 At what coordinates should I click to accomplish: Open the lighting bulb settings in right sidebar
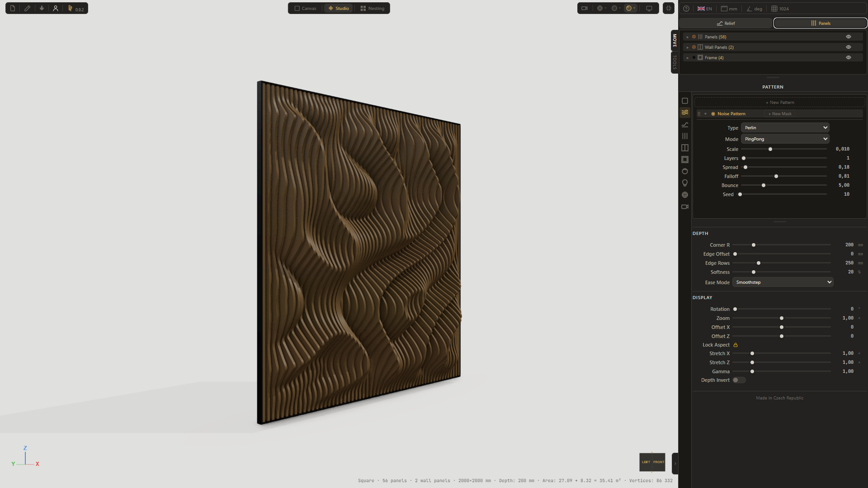pos(685,183)
